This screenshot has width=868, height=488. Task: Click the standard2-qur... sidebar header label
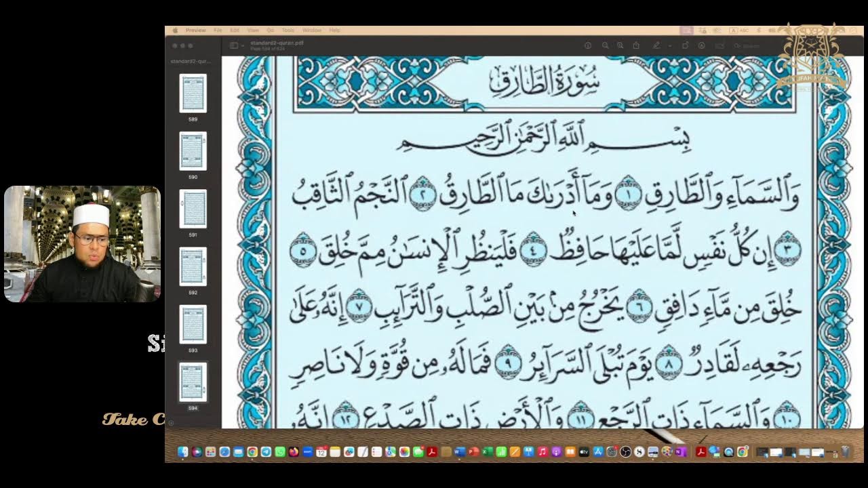(191, 61)
